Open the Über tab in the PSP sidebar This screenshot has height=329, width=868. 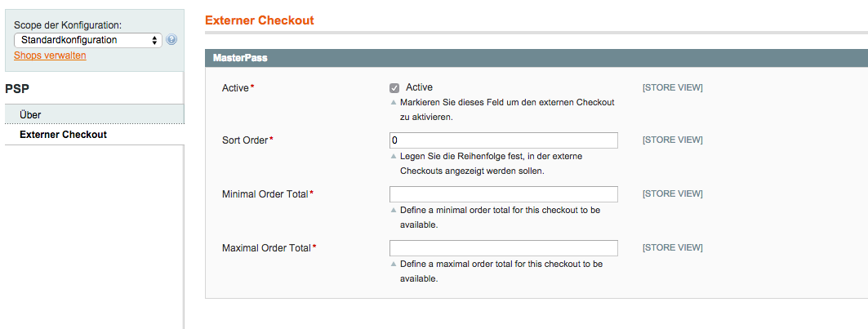pyautogui.click(x=30, y=115)
